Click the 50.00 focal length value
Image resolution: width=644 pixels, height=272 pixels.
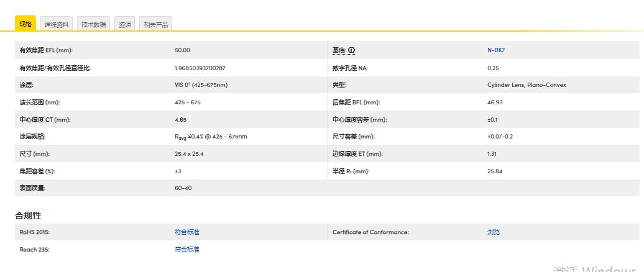point(182,50)
